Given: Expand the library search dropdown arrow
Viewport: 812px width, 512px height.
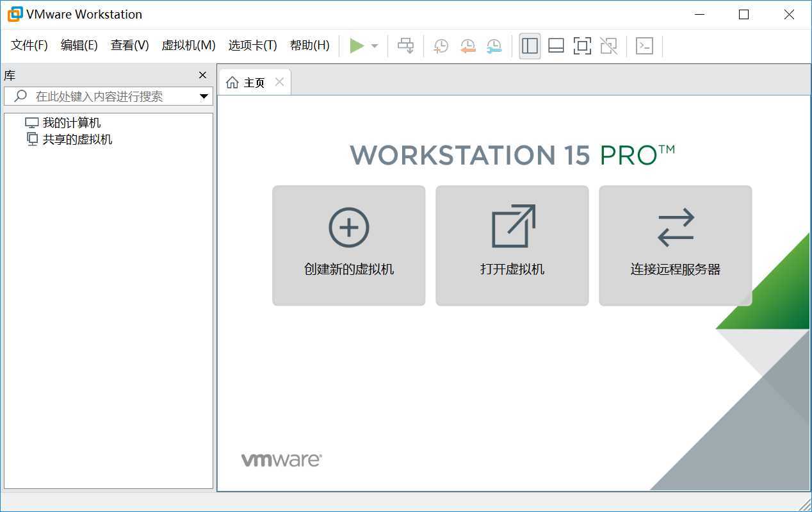Looking at the screenshot, I should tap(204, 97).
